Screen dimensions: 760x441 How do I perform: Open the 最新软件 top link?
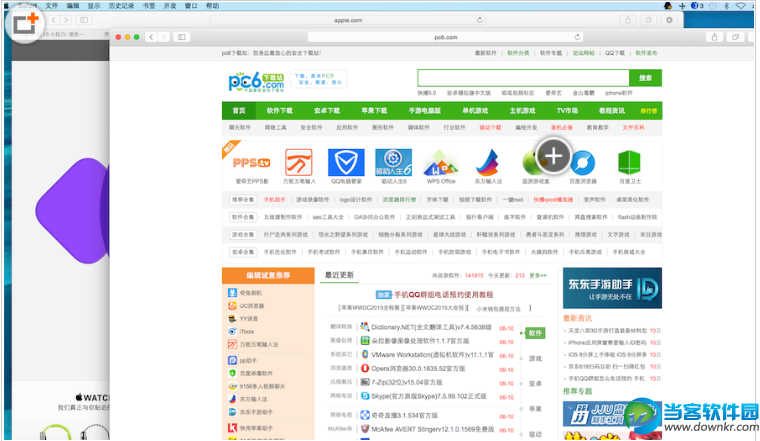(486, 53)
